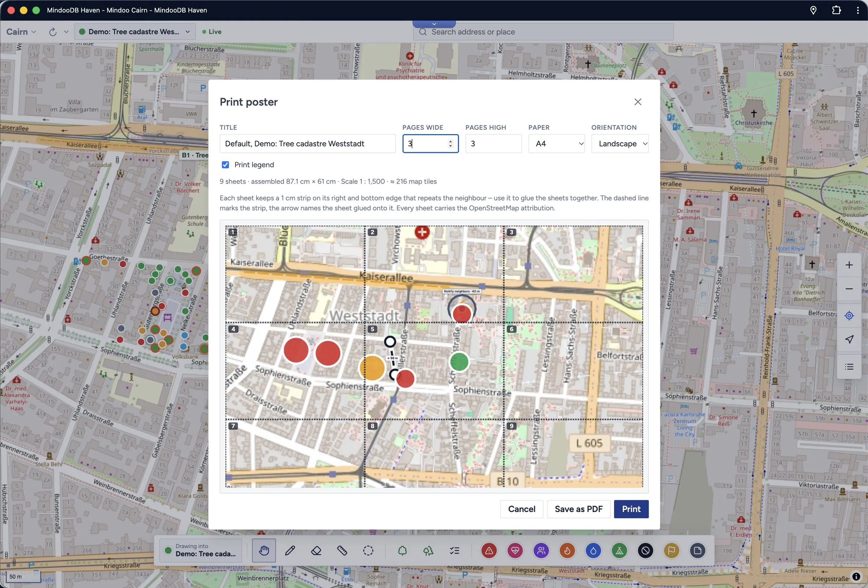Open the map layers list icon

849,366
